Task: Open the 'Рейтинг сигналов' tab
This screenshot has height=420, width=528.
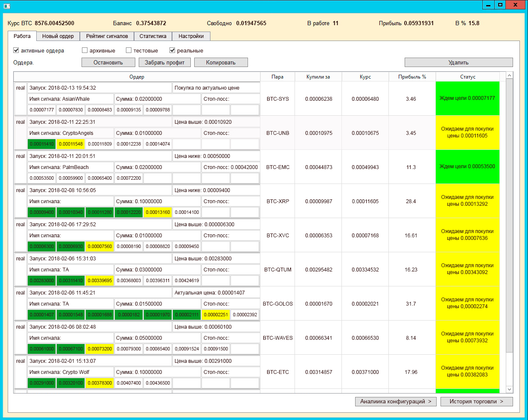Action: tap(107, 36)
